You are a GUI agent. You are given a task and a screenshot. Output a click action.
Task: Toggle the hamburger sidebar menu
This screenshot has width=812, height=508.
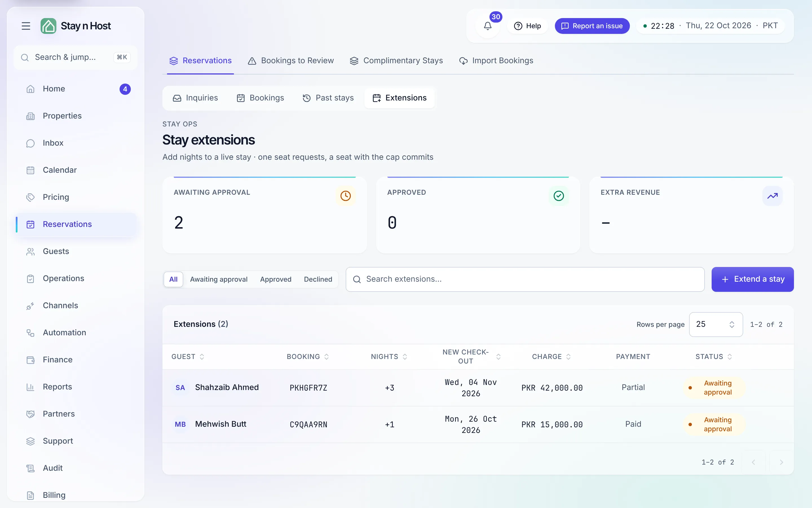26,26
